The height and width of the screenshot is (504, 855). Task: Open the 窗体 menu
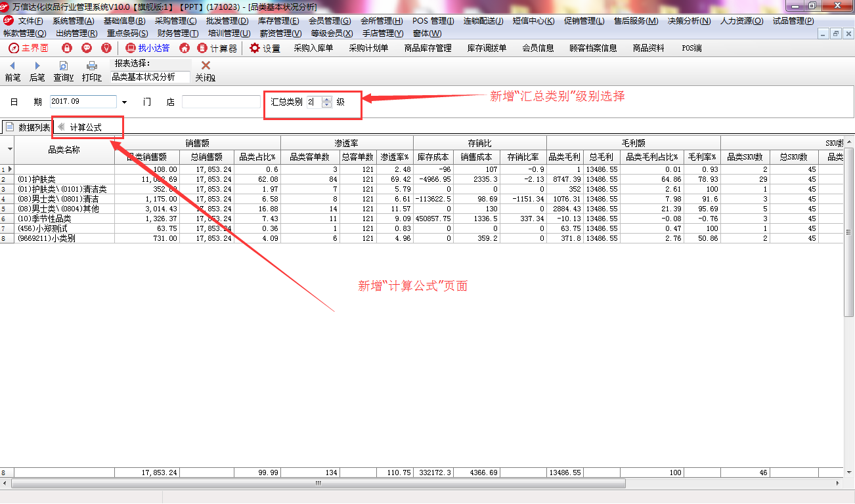[x=427, y=33]
